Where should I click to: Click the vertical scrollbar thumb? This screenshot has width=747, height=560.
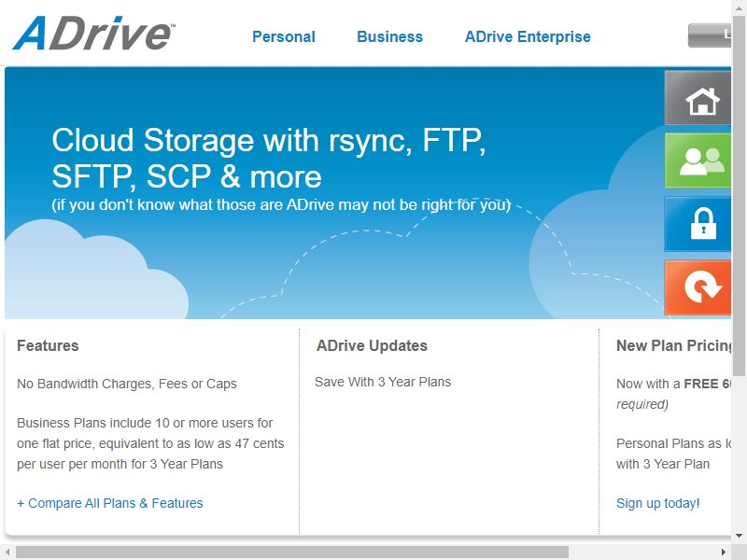(x=739, y=195)
